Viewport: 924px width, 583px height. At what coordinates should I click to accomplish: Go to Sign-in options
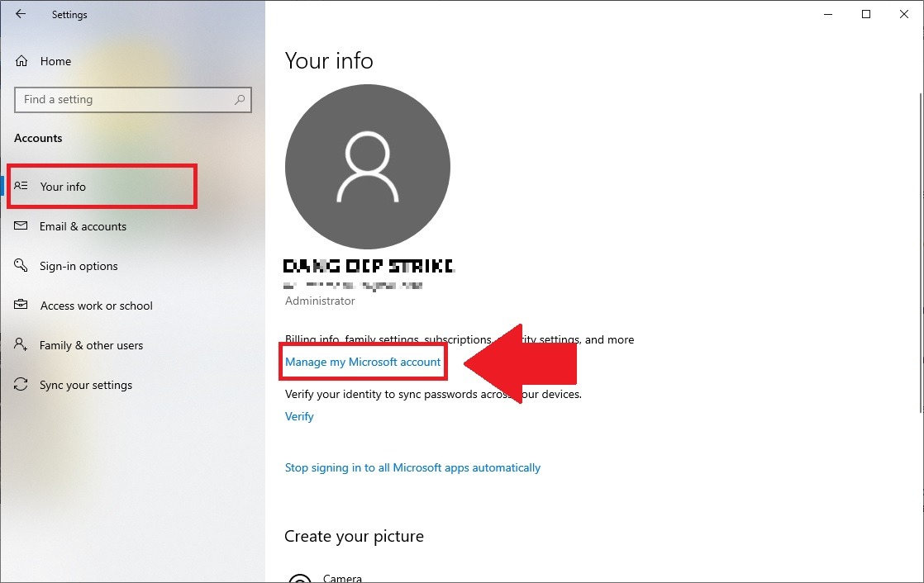[x=79, y=266]
